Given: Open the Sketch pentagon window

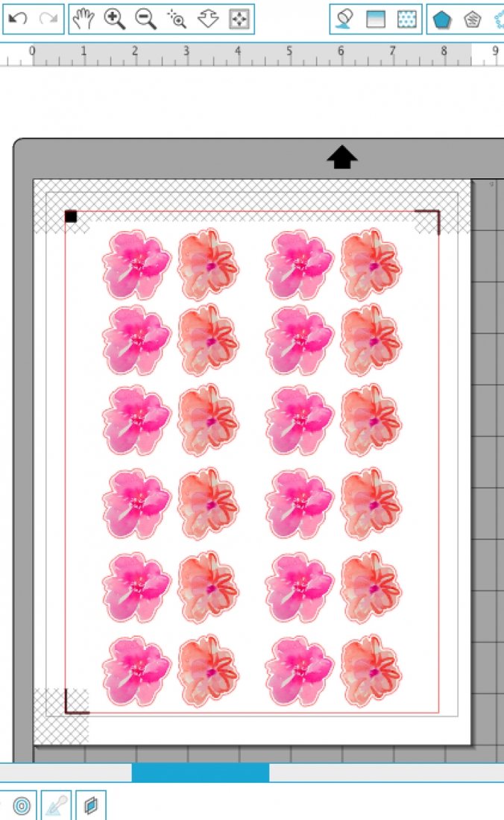Looking at the screenshot, I should (x=473, y=19).
